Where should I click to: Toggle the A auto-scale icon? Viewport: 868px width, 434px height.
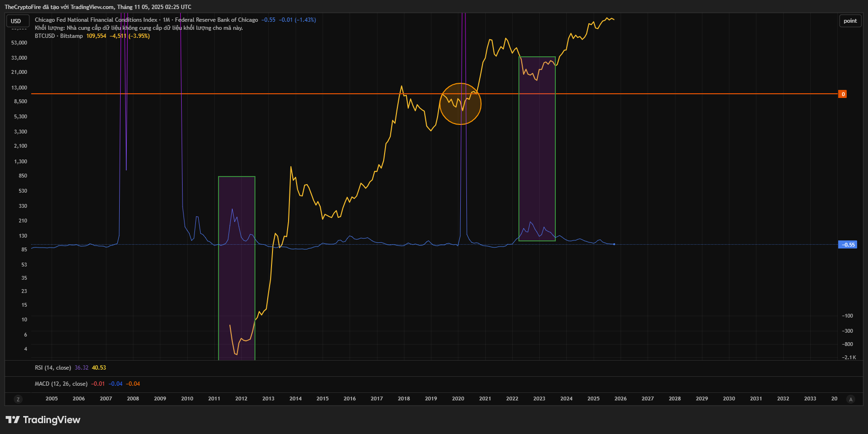(850, 399)
